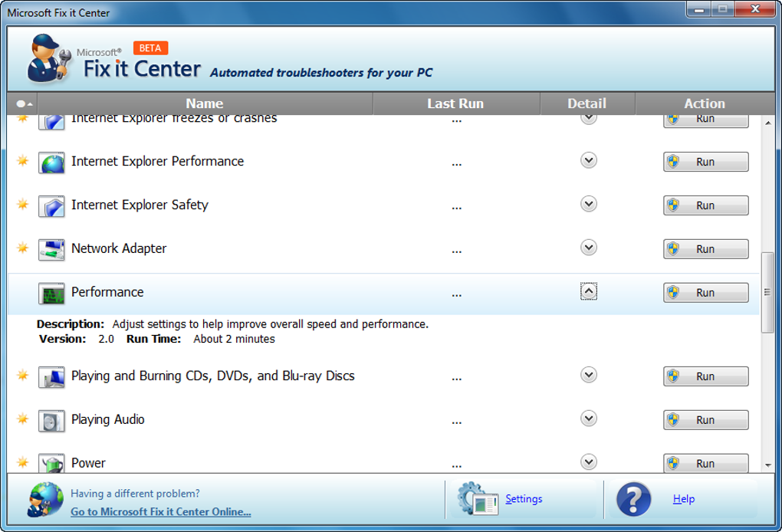Click the star marker beside Internet Explorer Safety
This screenshot has width=782, height=532.
(x=22, y=204)
